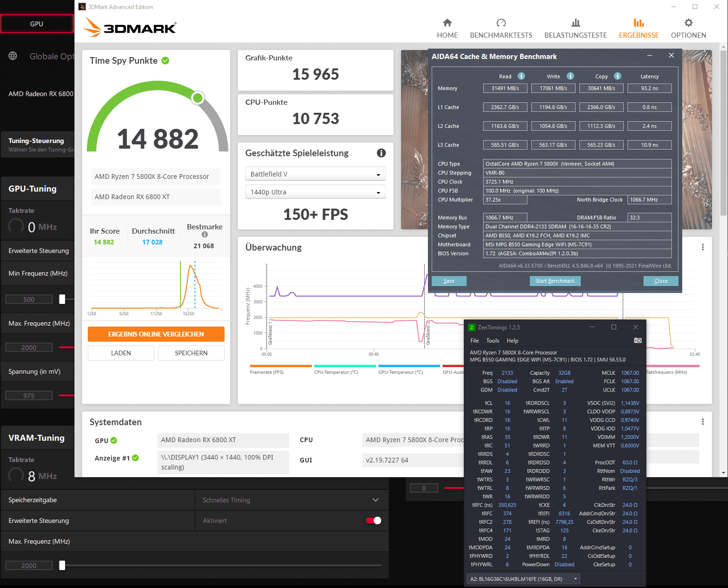Click the Belastungsteste bar chart icon
The width and height of the screenshot is (728, 588).
coord(576,23)
